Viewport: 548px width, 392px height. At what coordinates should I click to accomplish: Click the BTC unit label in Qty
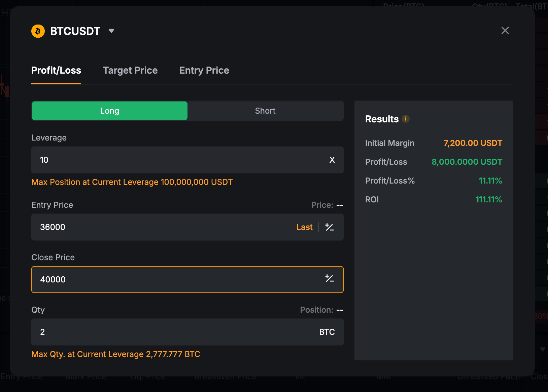pos(327,332)
